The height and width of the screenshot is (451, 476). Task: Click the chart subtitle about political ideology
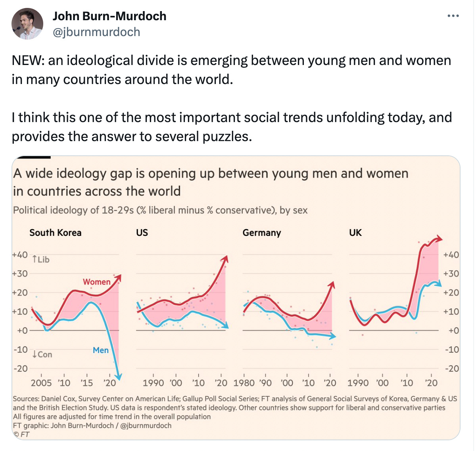[x=160, y=210]
